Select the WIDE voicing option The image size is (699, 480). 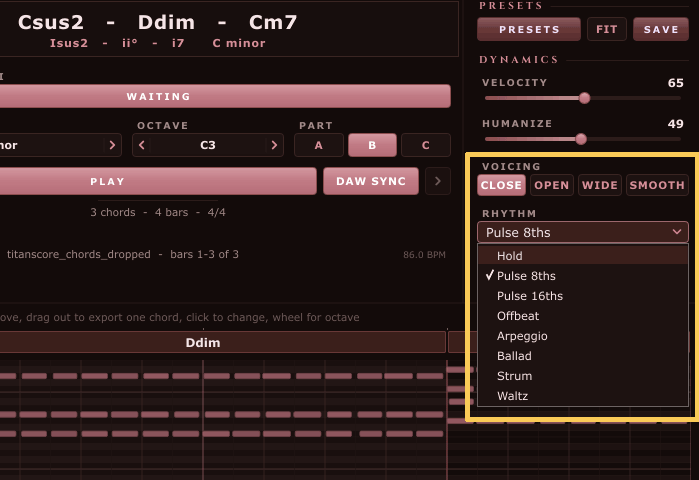tap(600, 185)
